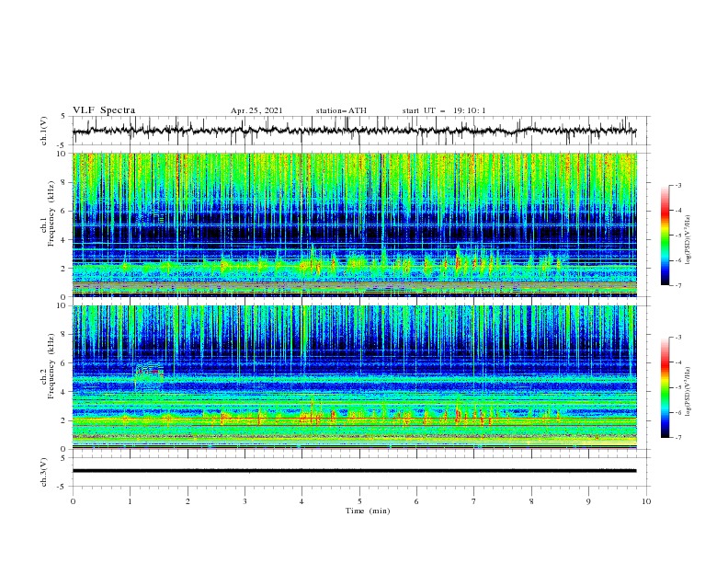Click the lower color scale bar
The width and height of the screenshot is (728, 563).
(665, 387)
